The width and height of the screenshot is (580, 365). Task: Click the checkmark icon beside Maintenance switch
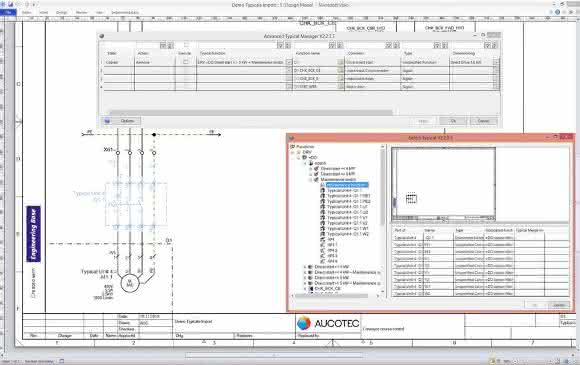coord(316,179)
